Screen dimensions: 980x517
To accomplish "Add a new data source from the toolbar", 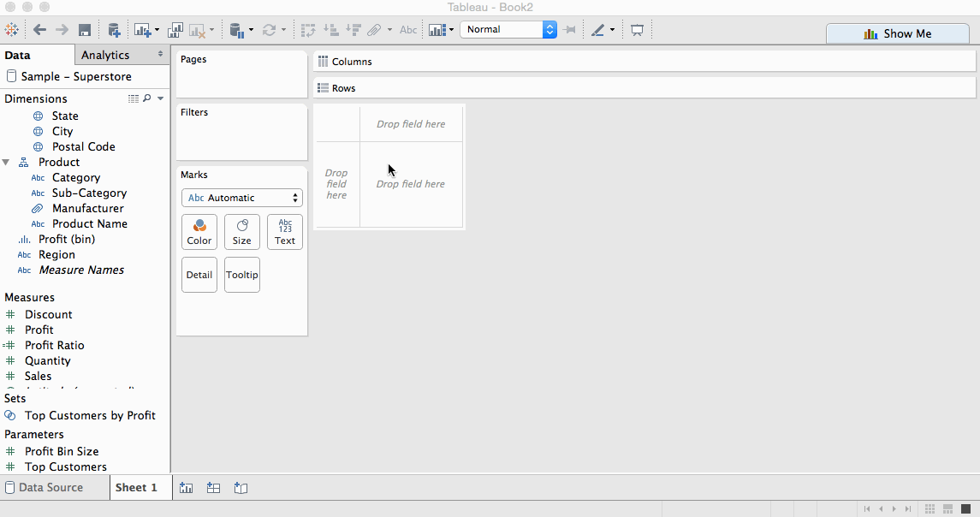I will [114, 30].
